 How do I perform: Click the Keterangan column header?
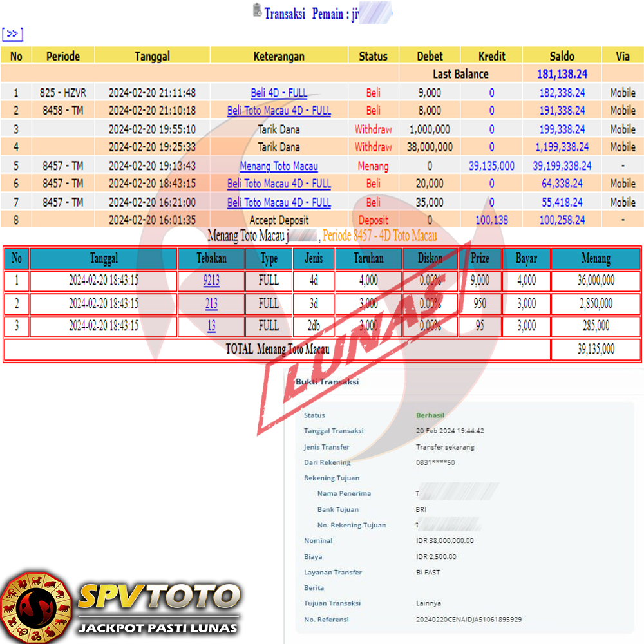(279, 56)
